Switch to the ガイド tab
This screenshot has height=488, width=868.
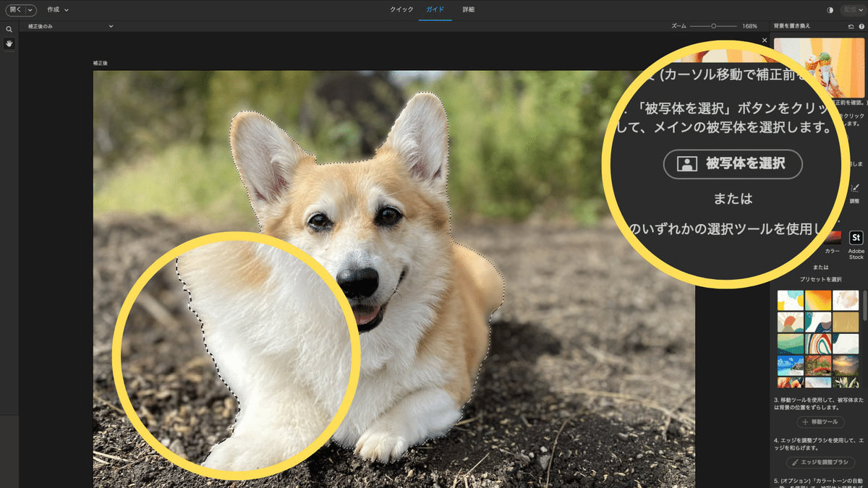[x=435, y=9]
